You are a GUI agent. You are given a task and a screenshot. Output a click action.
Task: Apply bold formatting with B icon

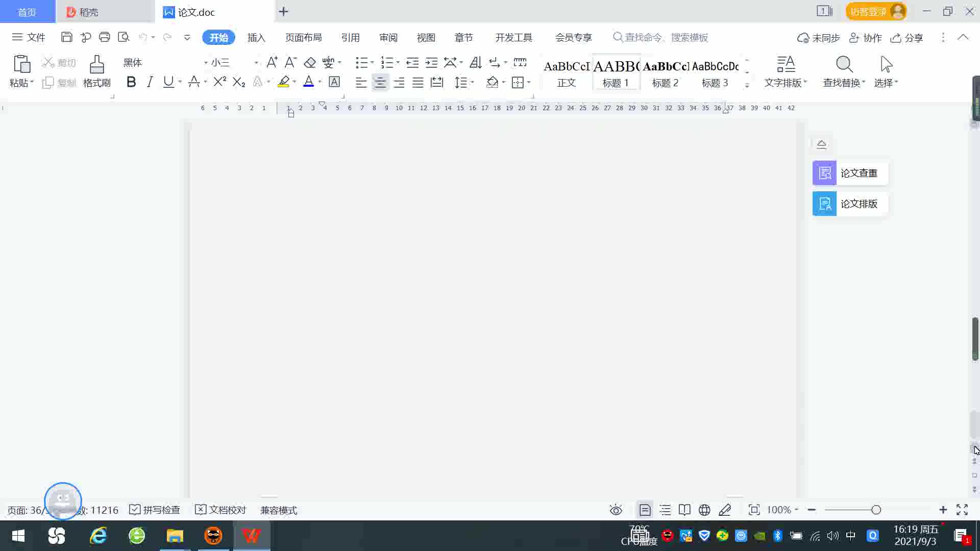(x=131, y=82)
